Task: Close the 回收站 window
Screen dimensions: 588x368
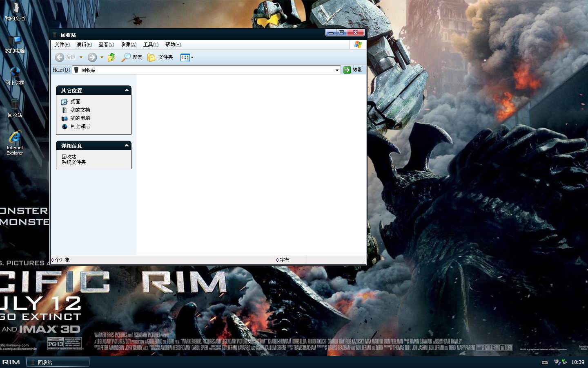Action: coord(356,33)
